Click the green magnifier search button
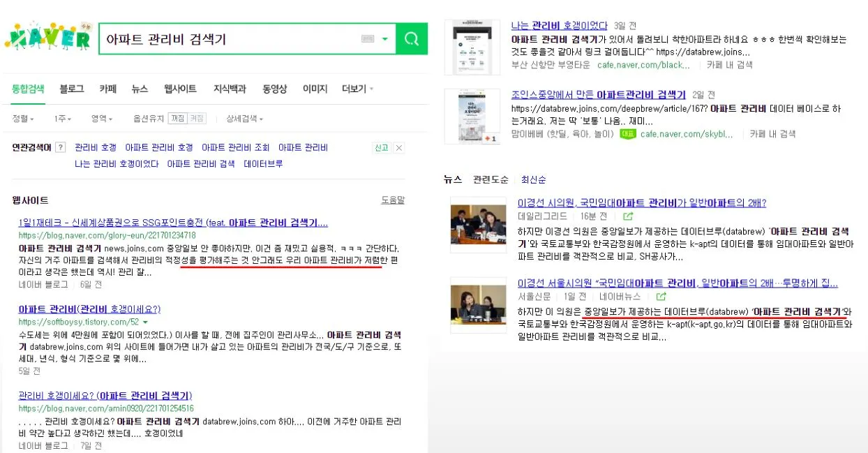 (412, 38)
